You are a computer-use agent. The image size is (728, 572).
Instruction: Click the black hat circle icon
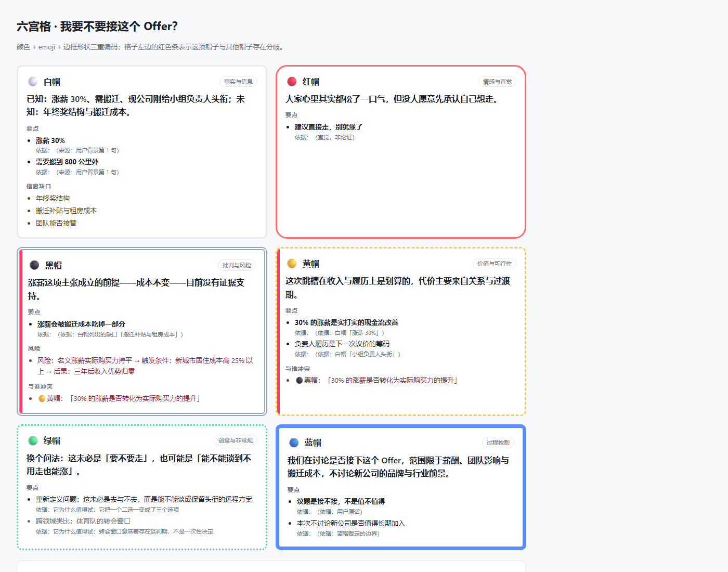(x=34, y=265)
